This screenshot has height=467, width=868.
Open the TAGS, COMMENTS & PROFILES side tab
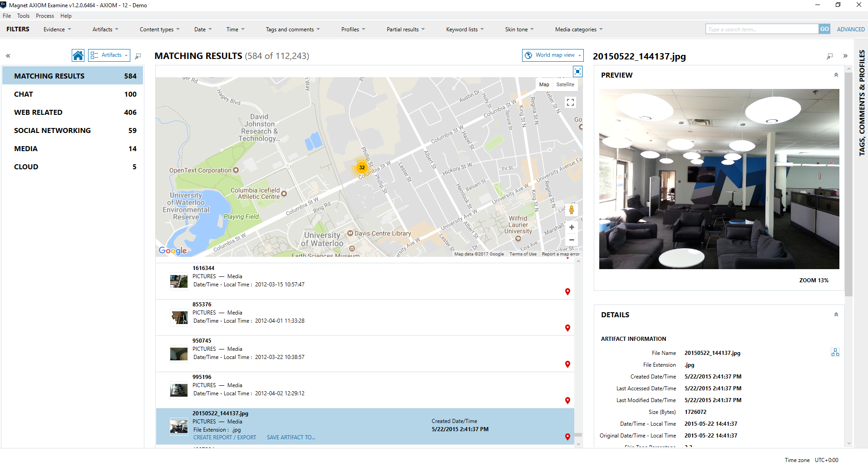click(862, 103)
